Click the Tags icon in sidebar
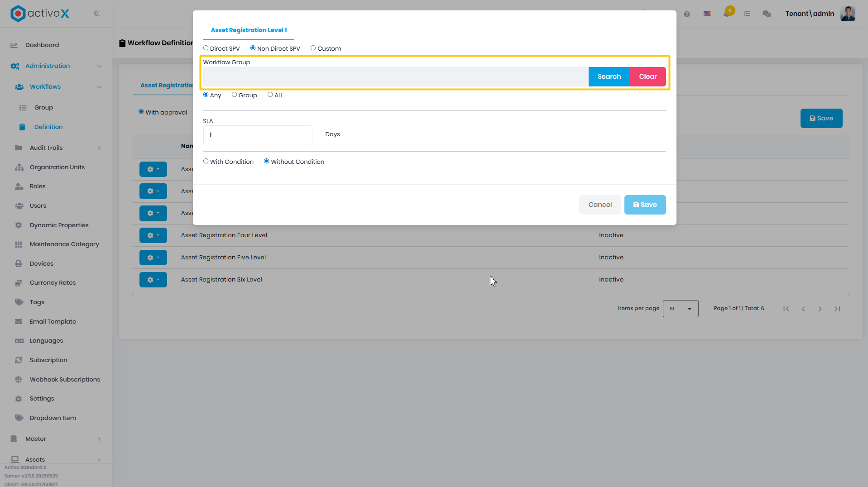Screen dimensions: 868x487 [19, 302]
